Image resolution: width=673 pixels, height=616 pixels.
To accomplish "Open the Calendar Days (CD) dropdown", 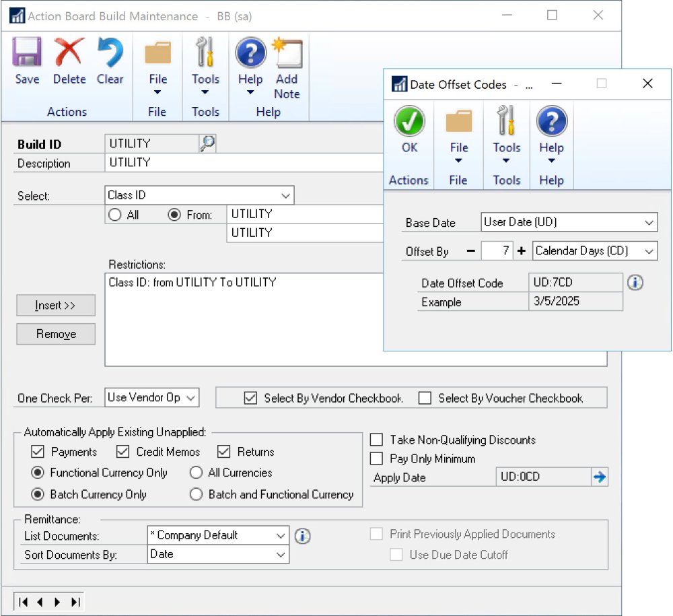I will [x=649, y=251].
